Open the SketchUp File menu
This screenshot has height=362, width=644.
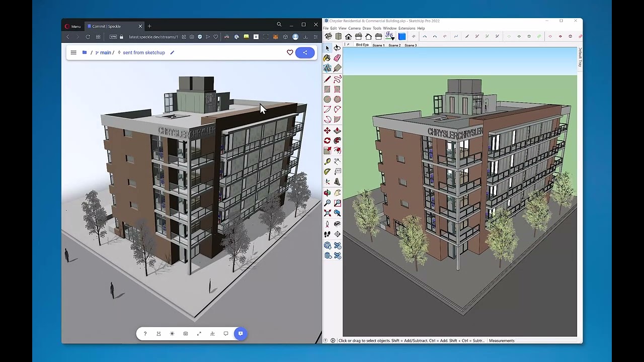(326, 28)
